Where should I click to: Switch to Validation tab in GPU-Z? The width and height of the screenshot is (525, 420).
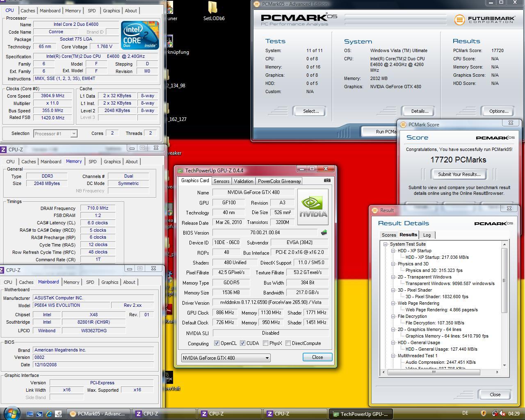(x=244, y=181)
